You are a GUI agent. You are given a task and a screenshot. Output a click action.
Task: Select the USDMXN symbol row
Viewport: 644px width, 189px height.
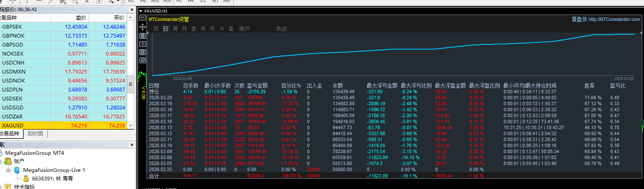click(64, 71)
